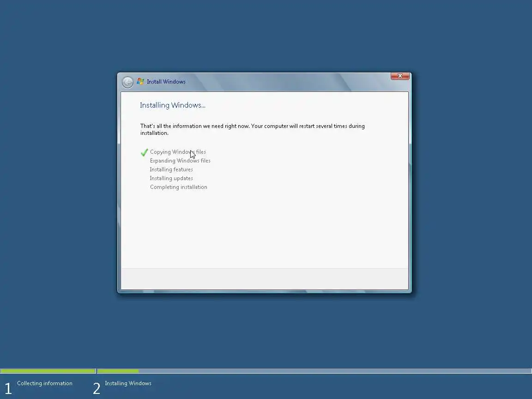Image resolution: width=532 pixels, height=399 pixels.
Task: Click the green checkmark beside Copying Windows files
Action: [144, 152]
